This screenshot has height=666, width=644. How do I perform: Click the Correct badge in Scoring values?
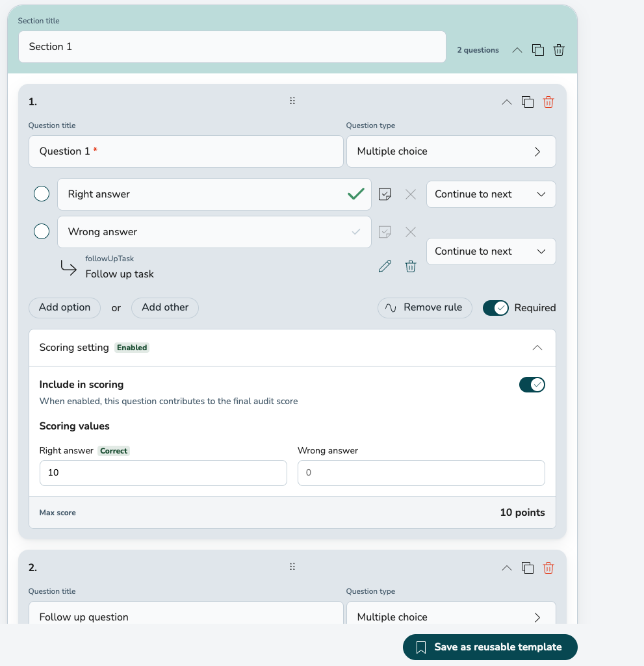point(114,451)
